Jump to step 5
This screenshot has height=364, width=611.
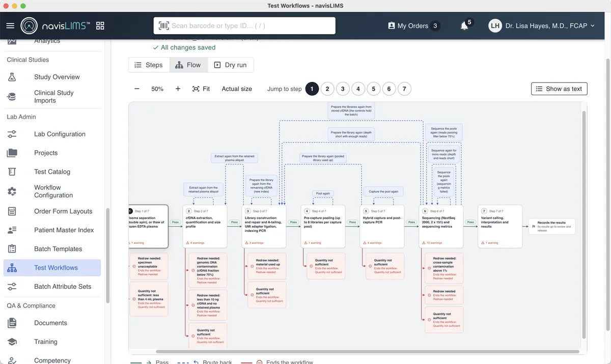point(373,89)
